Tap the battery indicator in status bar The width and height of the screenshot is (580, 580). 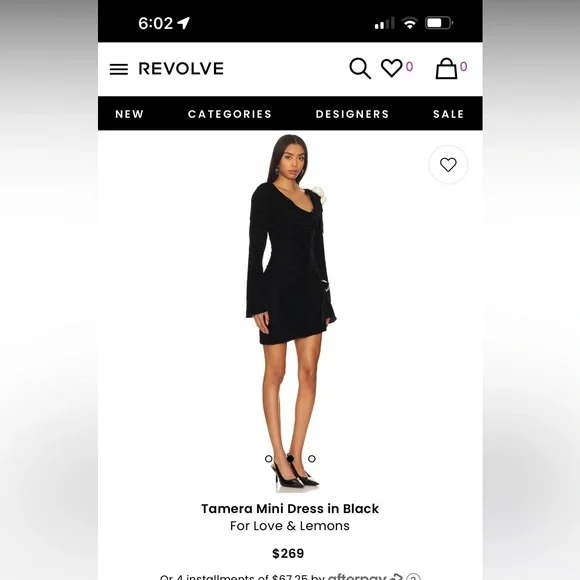click(439, 23)
